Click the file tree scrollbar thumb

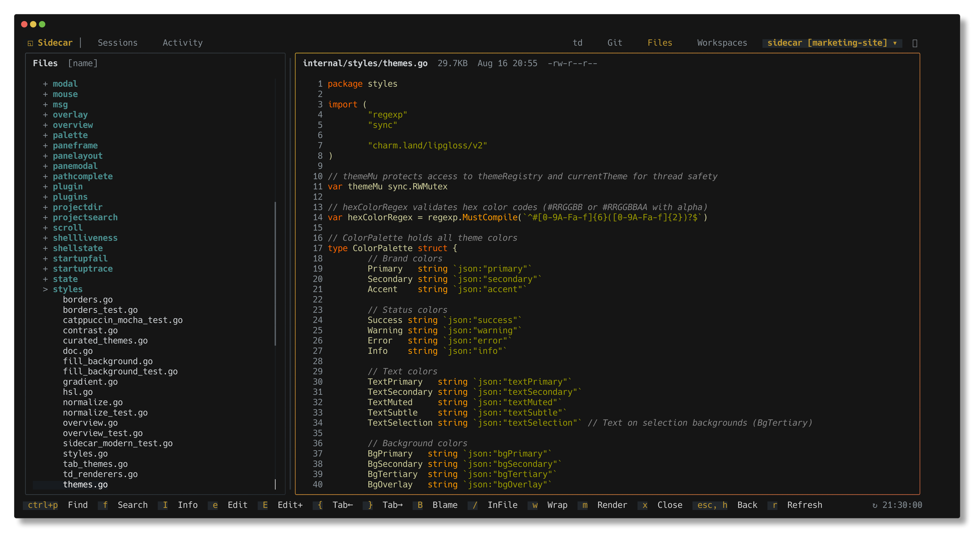click(x=275, y=274)
